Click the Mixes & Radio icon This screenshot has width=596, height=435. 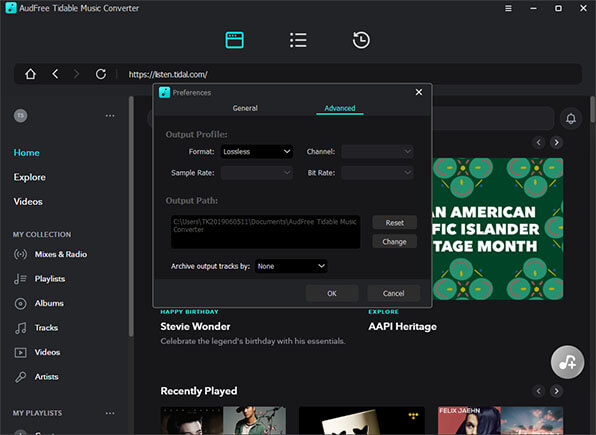[x=21, y=254]
